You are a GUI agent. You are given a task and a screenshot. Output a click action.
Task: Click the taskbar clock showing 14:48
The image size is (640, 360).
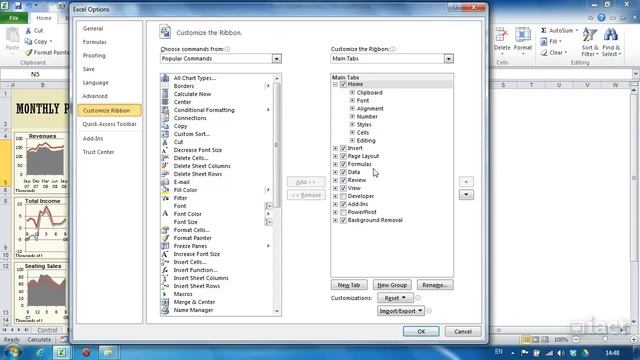point(612,353)
